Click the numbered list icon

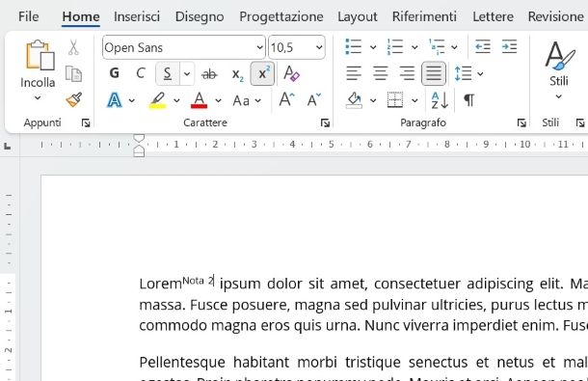[x=395, y=47]
